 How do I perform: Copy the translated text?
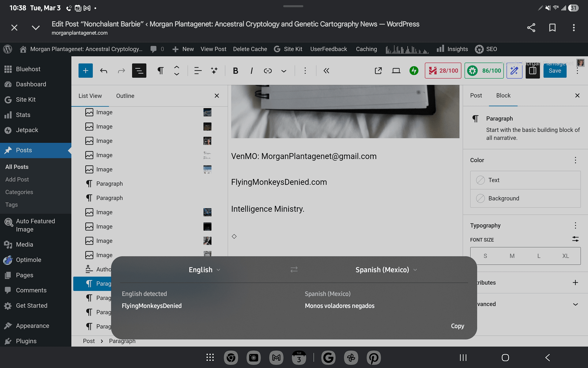tap(457, 326)
